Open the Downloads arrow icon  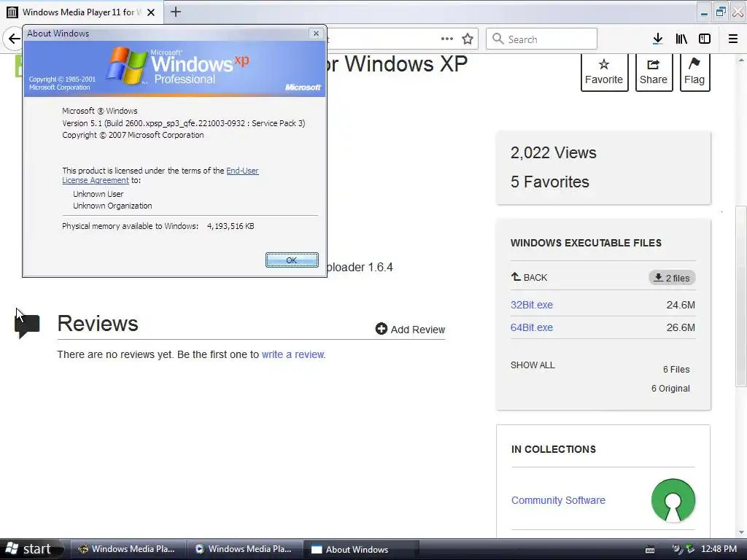[x=657, y=39]
